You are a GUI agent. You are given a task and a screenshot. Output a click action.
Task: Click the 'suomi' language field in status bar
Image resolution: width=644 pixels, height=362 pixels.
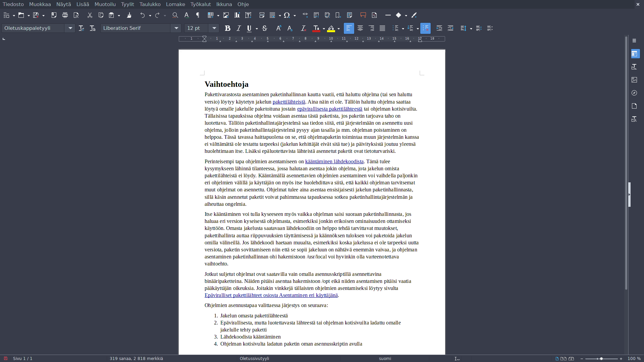[385, 359]
